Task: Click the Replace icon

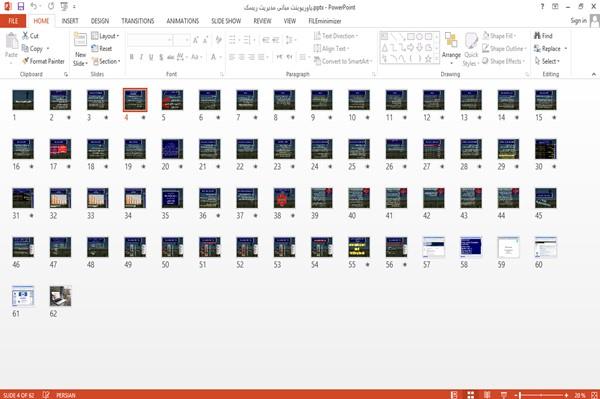Action: coord(537,48)
